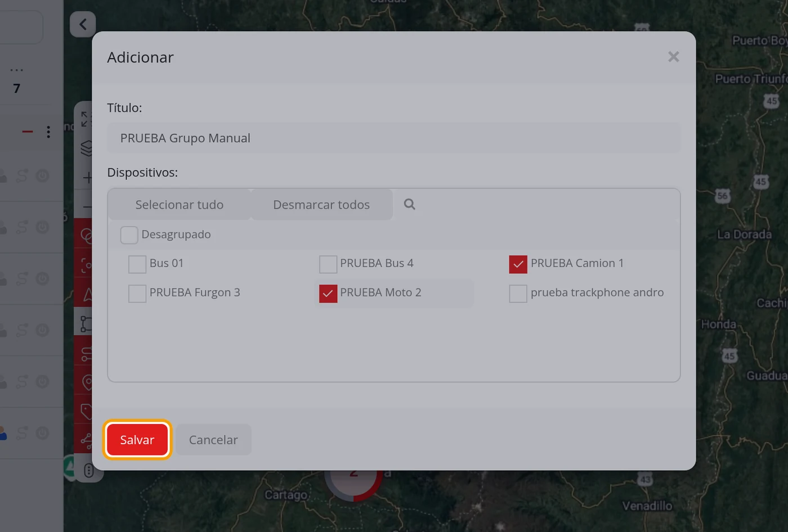788x532 pixels.
Task: Click the Selecionar tudo button
Action: pos(180,205)
